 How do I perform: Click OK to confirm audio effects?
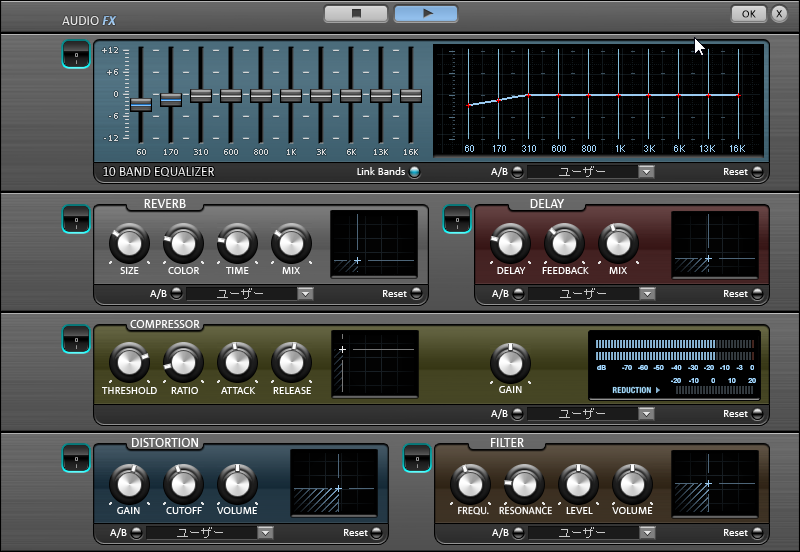click(747, 14)
